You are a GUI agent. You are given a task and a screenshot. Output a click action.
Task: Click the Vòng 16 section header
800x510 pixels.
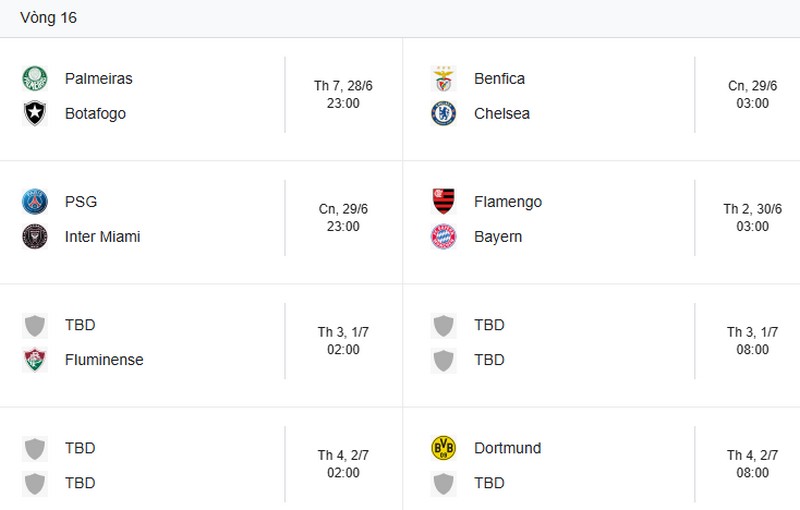[x=48, y=18]
